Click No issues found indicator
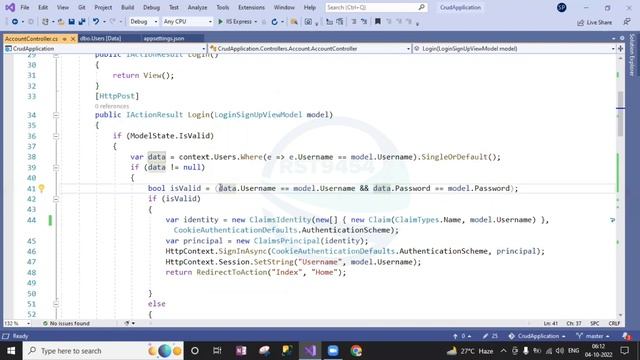 tap(66, 323)
